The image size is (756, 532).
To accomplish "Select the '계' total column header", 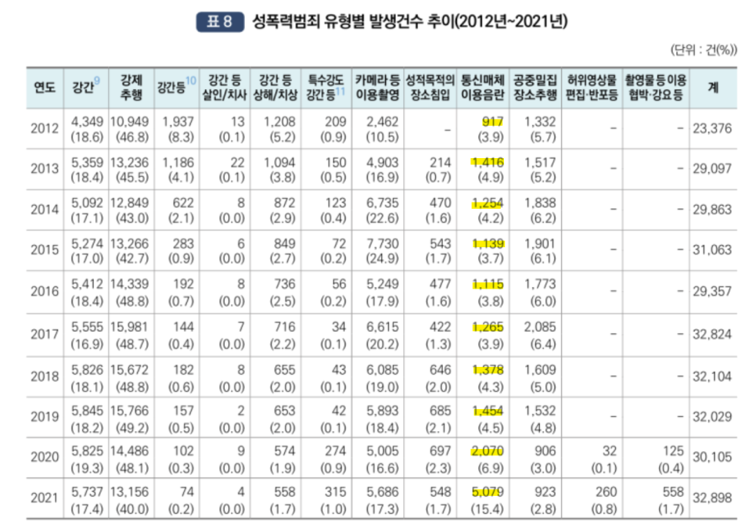I will [x=713, y=87].
